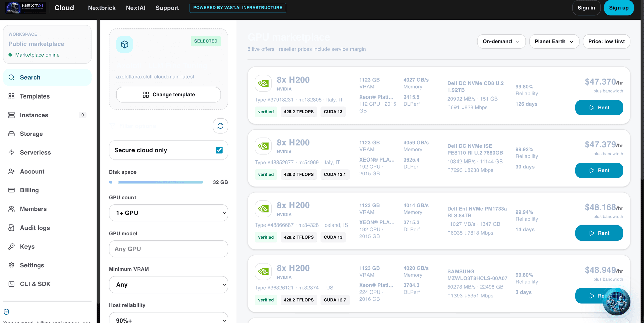Open the Price: low first sort dropdown
This screenshot has width=644, height=323.
[606, 41]
